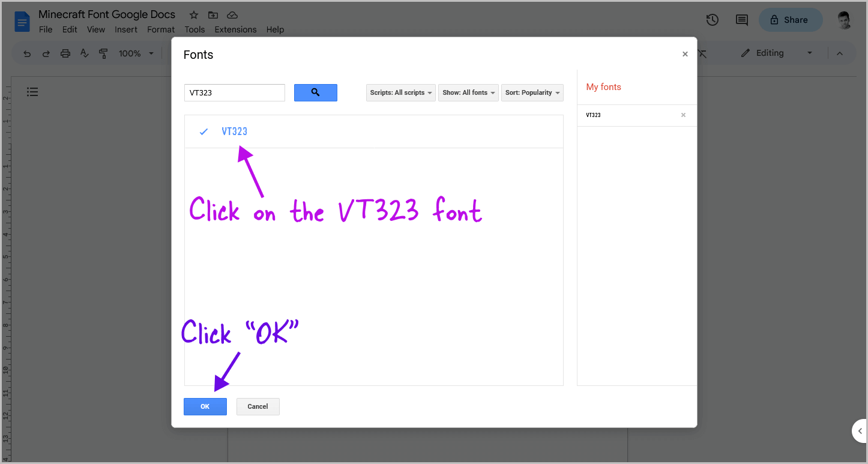Open the File menu

[x=46, y=29]
